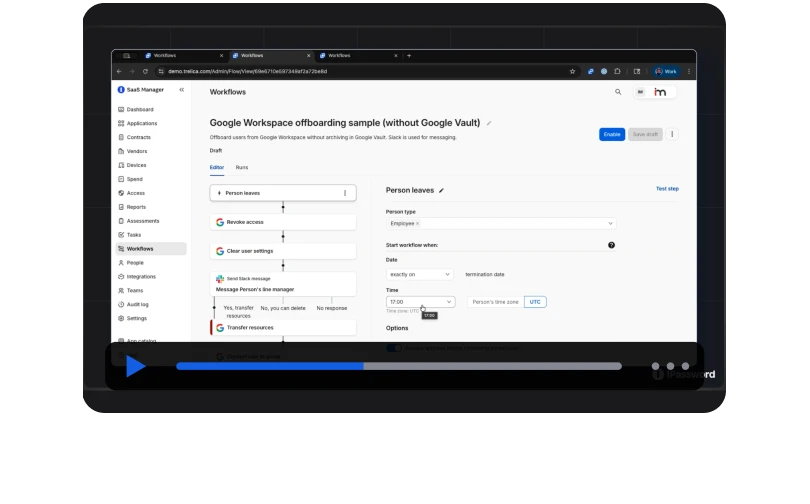Open the three-dot video options menu
Screen dimensions: 810x504
coord(670,366)
